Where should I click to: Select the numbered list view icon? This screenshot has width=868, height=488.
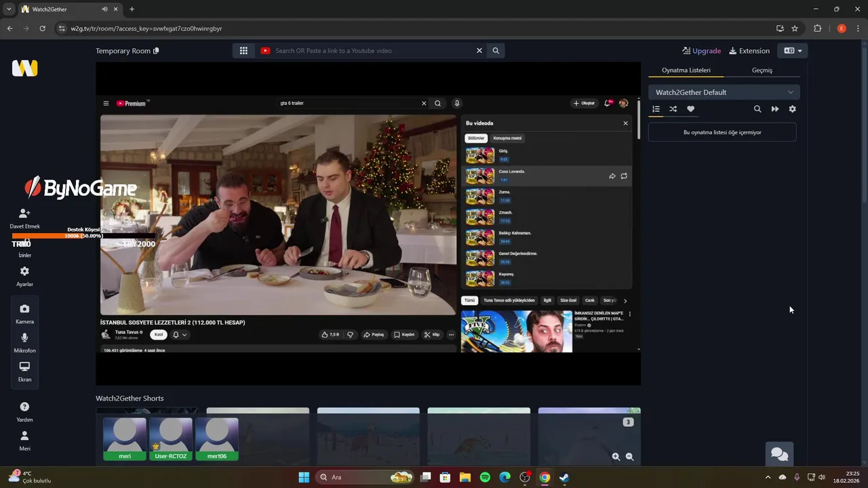(x=656, y=109)
